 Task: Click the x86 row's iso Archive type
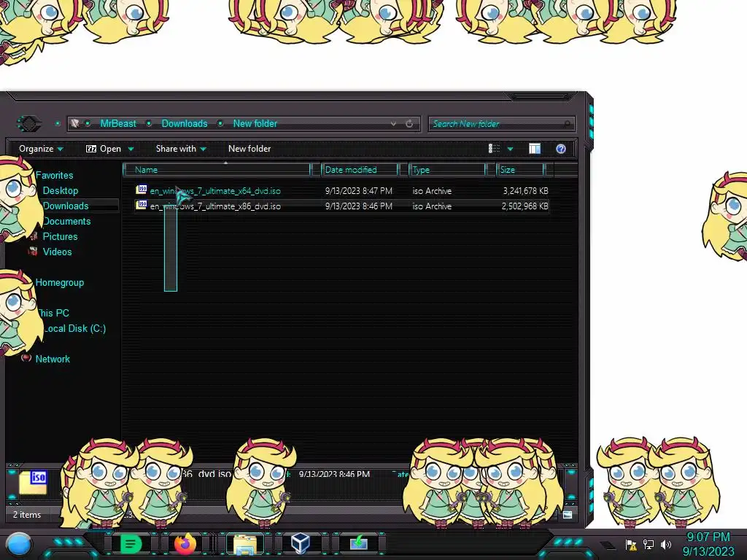(432, 206)
